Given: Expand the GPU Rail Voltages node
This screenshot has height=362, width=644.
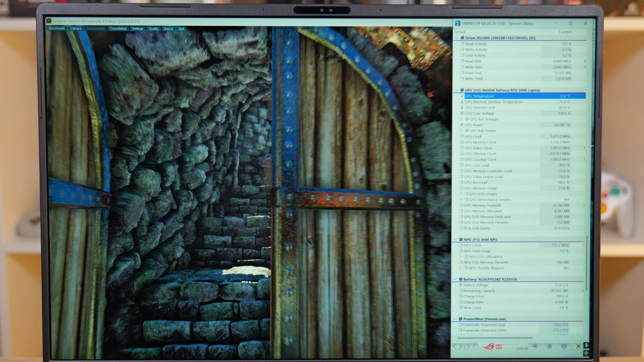Looking at the screenshot, I should [x=461, y=119].
